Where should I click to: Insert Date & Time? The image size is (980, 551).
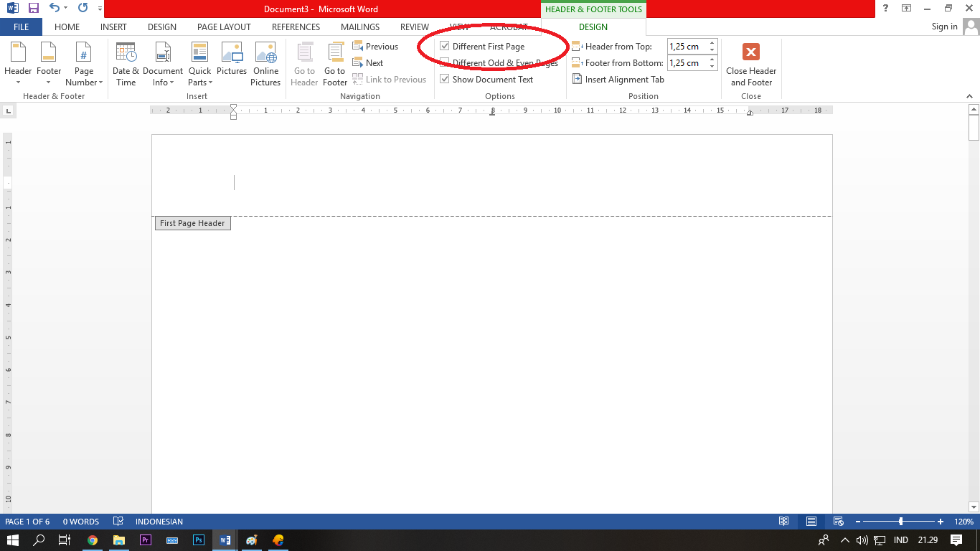(x=126, y=63)
